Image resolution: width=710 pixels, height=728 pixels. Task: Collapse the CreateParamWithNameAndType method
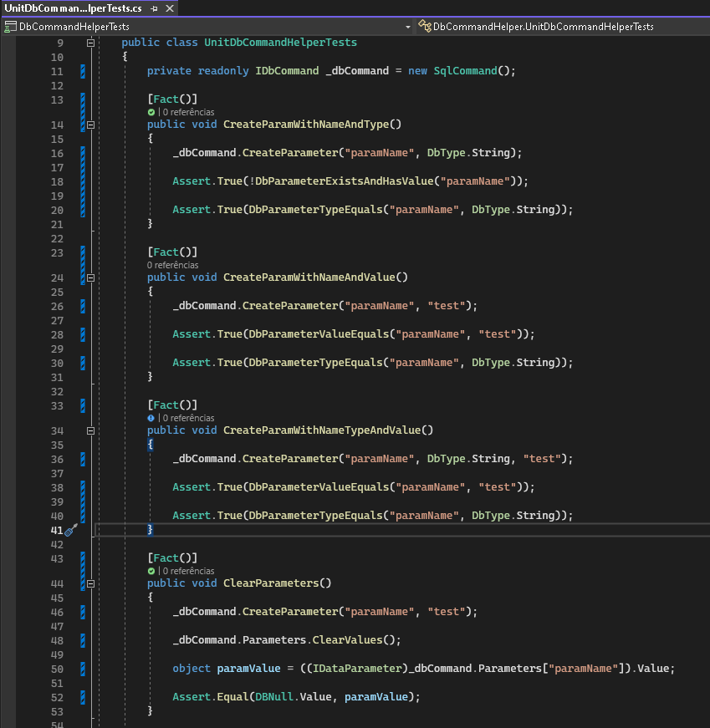click(90, 125)
